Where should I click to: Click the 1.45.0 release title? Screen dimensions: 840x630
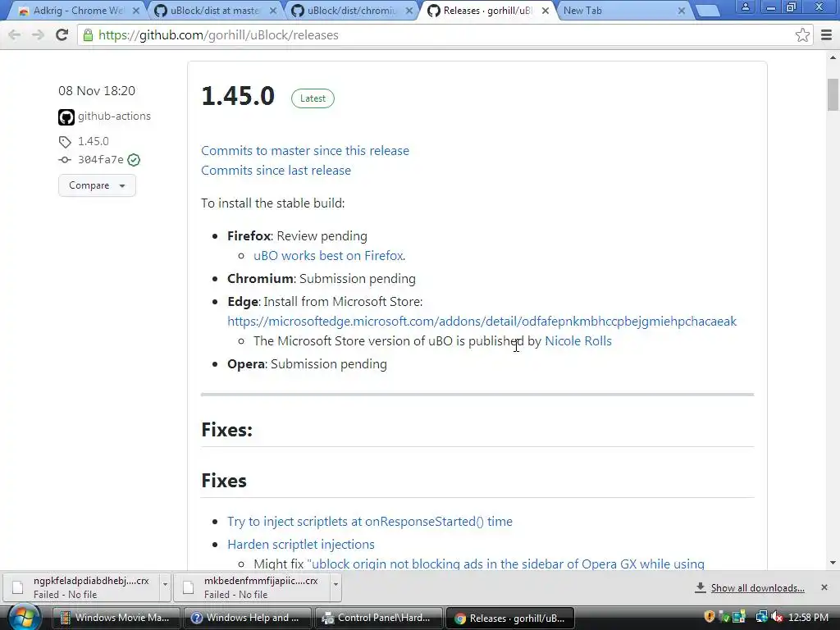point(238,97)
